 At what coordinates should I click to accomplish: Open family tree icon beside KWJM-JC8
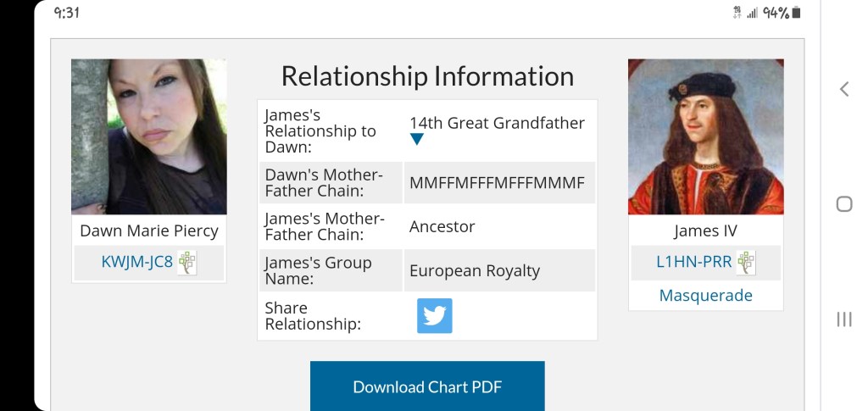pyautogui.click(x=186, y=263)
